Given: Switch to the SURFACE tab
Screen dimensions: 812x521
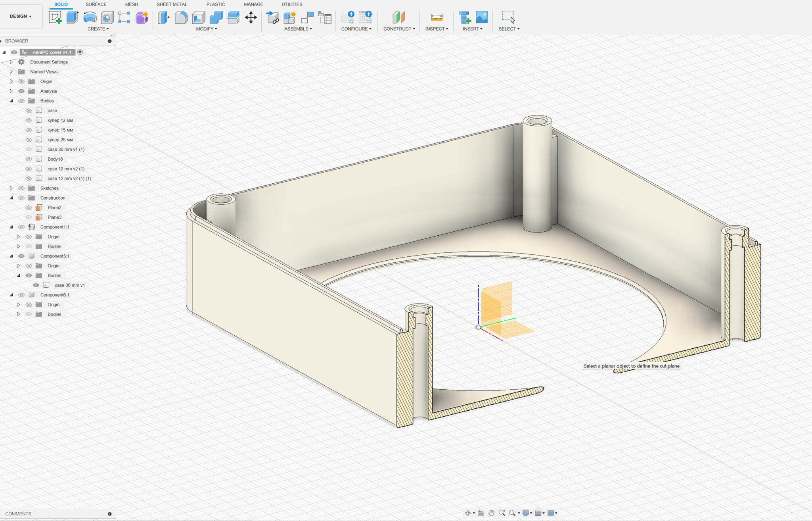Looking at the screenshot, I should tap(96, 4).
